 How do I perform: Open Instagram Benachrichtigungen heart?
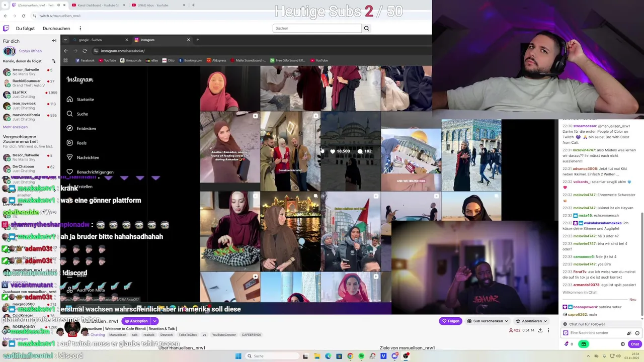69,172
